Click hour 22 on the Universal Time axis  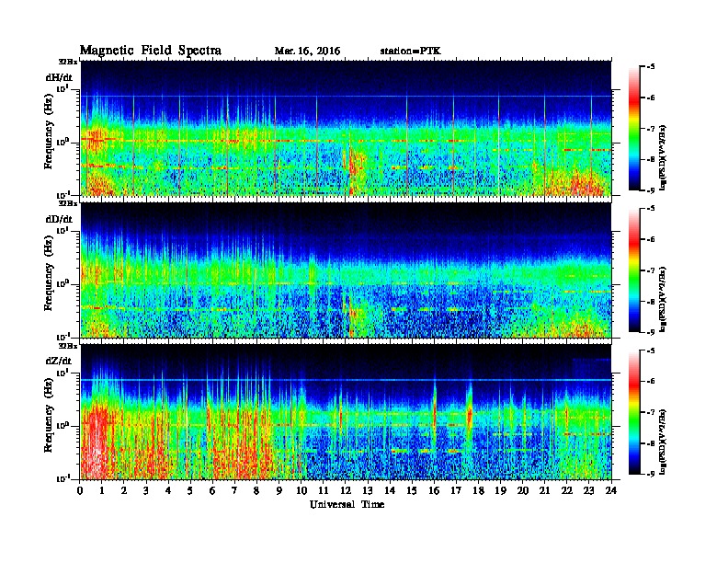point(567,491)
